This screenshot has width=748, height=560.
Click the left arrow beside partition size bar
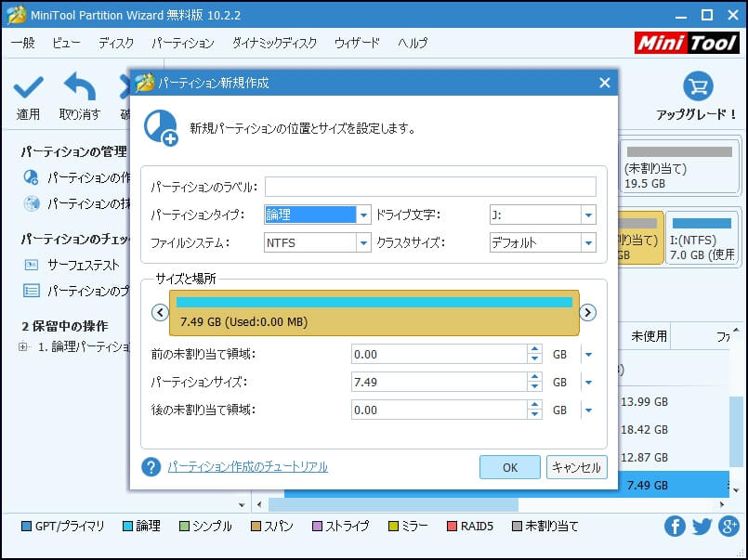click(160, 313)
